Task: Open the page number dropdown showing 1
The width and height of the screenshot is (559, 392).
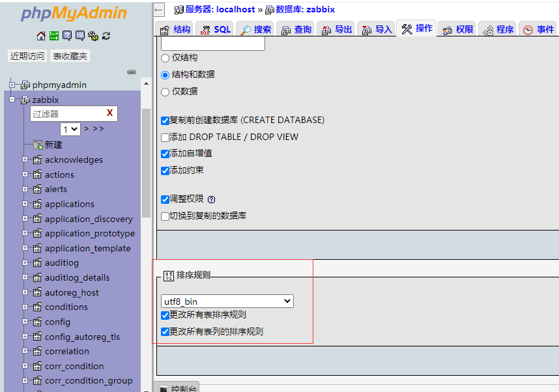Action: click(x=70, y=129)
